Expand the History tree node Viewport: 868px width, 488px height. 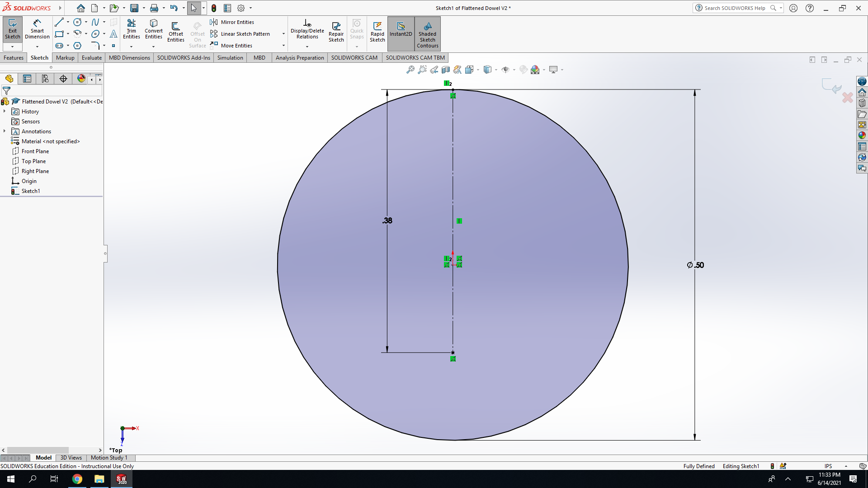point(5,111)
